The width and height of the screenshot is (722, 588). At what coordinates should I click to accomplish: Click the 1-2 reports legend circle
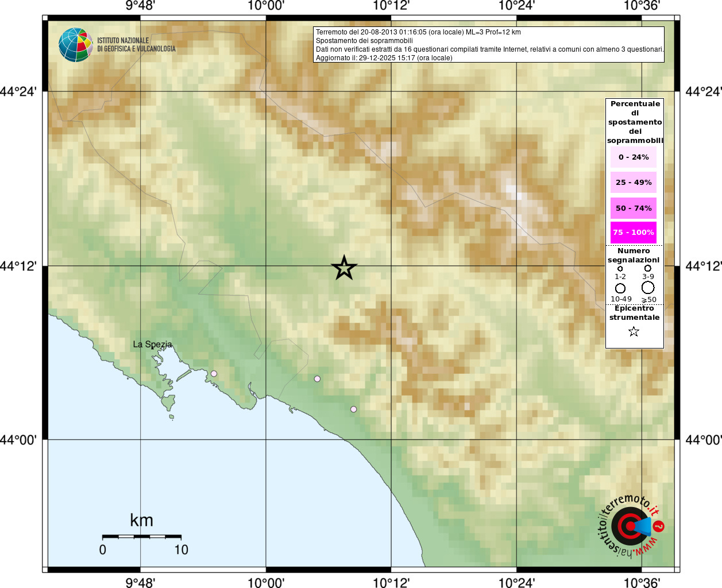point(620,268)
